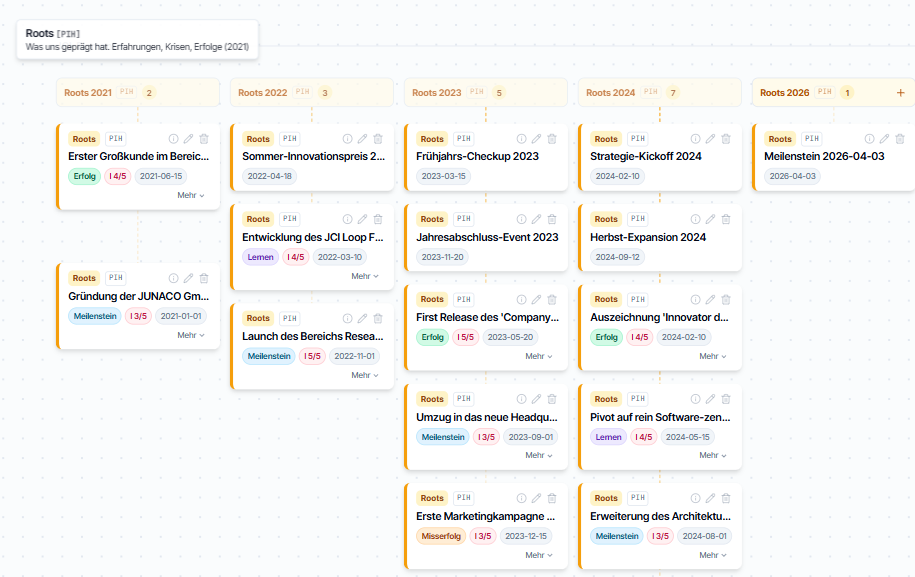Expand Mehr on First Release des Company card
Viewport: 915px width, 577px height.
539,356
